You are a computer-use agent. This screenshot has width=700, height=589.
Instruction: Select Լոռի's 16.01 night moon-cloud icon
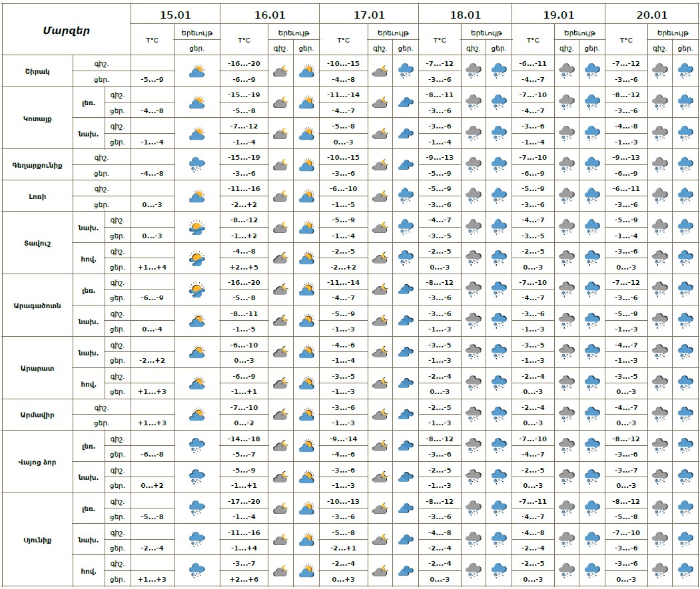(280, 196)
